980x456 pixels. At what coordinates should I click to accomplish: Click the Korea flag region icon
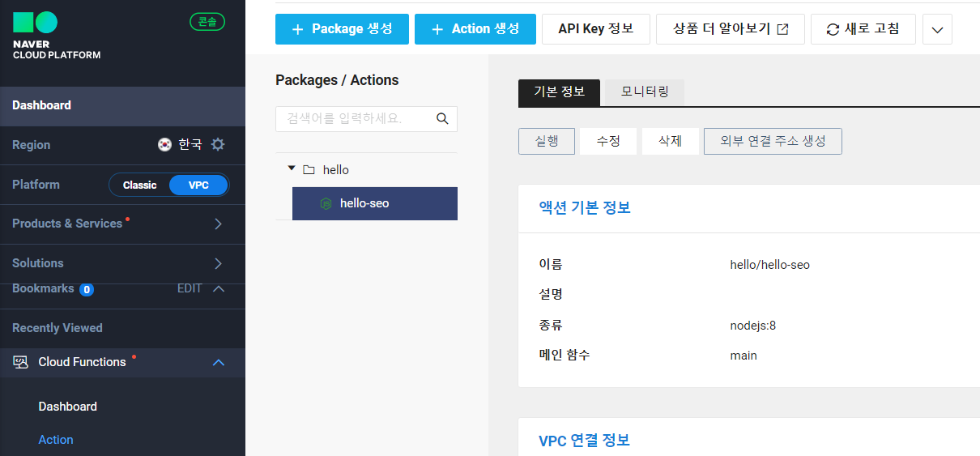(x=164, y=144)
